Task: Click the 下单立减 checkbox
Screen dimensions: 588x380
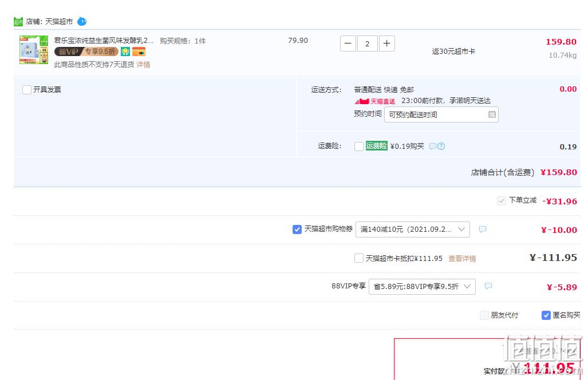Action: click(502, 201)
